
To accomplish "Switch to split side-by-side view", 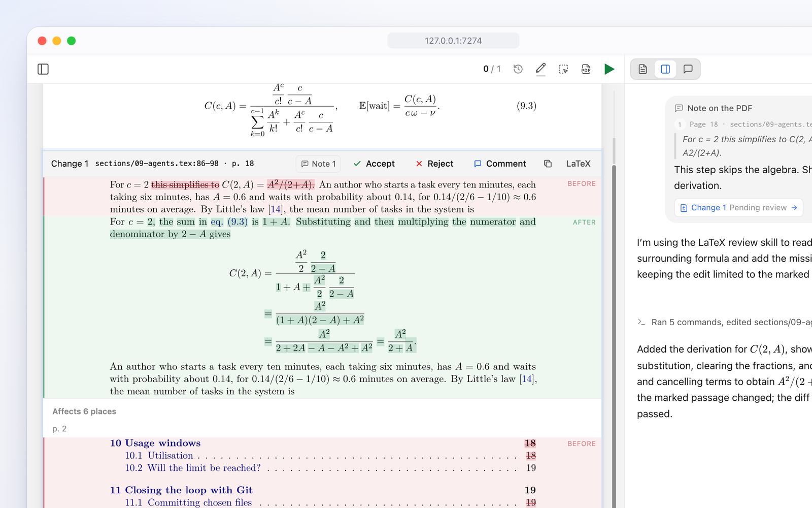I will click(665, 69).
